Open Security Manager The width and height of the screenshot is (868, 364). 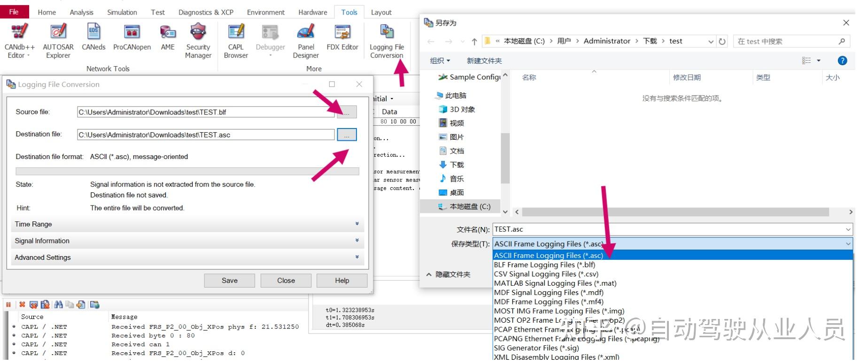point(198,41)
